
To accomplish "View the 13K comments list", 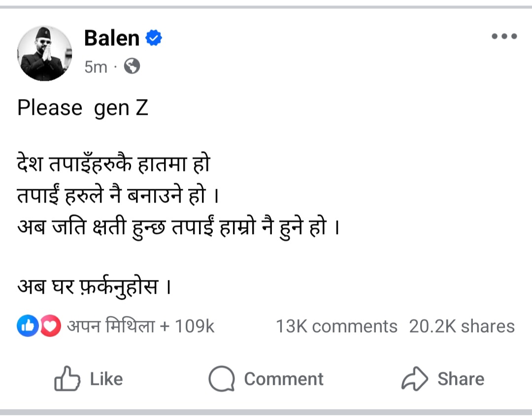I will pyautogui.click(x=336, y=326).
